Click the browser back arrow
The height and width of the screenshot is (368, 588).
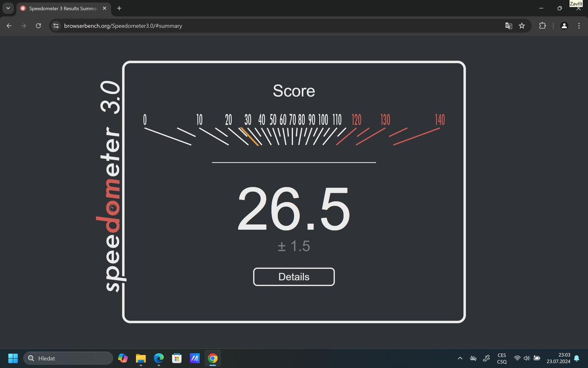pyautogui.click(x=9, y=26)
